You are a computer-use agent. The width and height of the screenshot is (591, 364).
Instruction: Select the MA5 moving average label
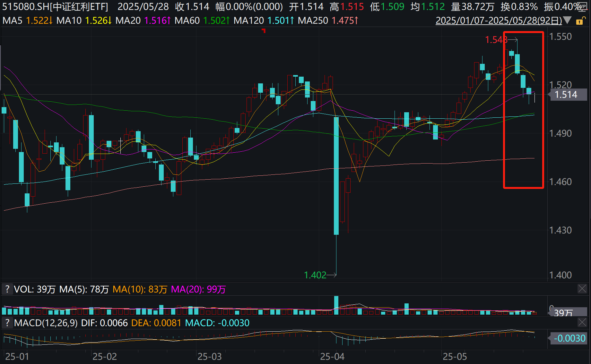(27, 21)
